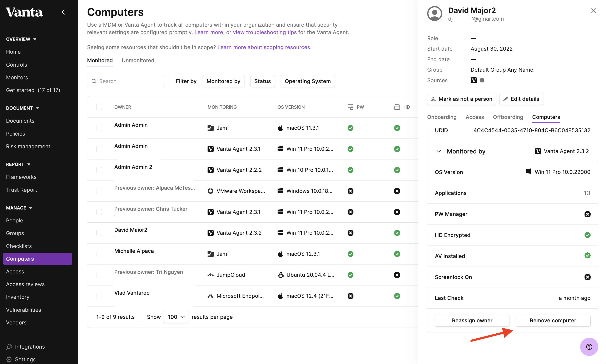606x364 pixels.
Task: Open the help question mark button
Action: point(589,347)
